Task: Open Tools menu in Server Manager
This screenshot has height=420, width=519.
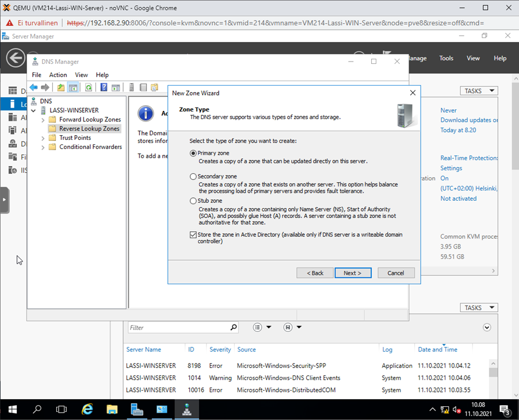Action: click(446, 58)
